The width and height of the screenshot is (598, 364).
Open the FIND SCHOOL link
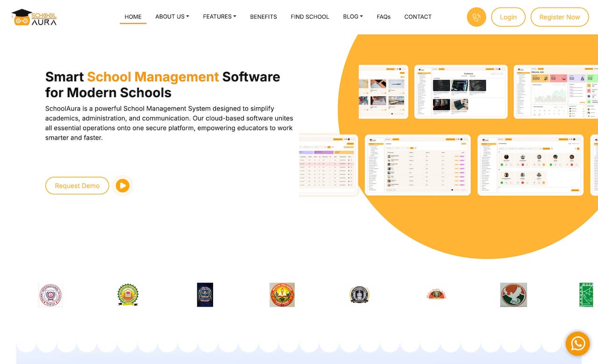click(310, 17)
